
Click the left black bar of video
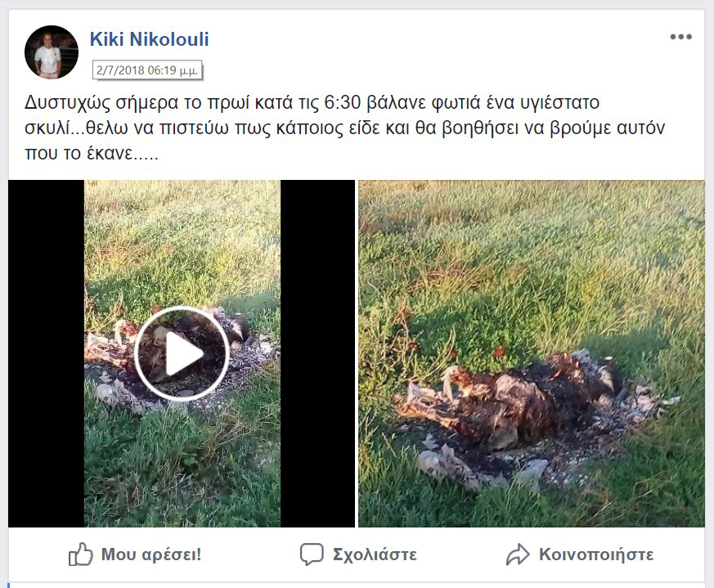[x=46, y=353]
